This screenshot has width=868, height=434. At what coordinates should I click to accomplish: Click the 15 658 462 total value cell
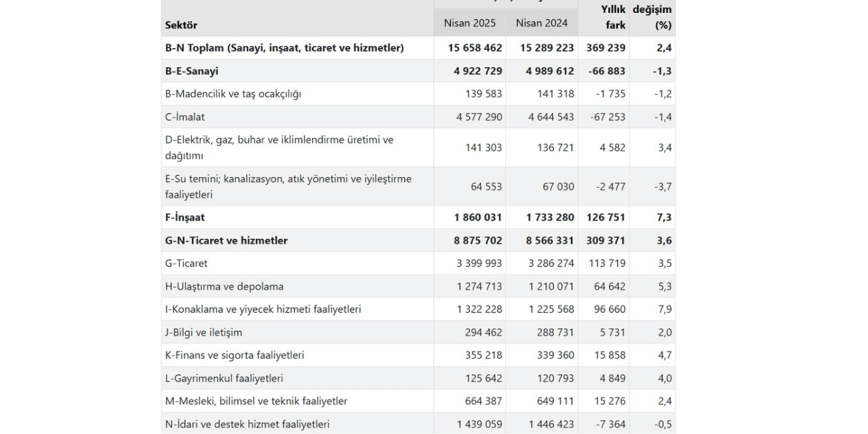pos(475,48)
